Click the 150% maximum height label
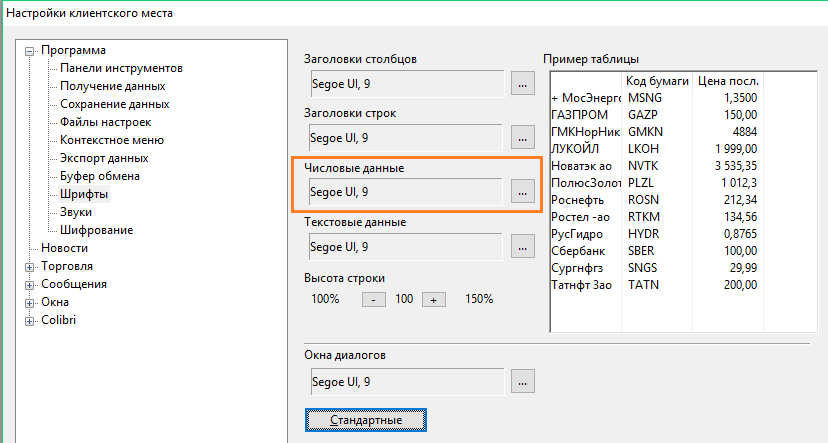 coord(479,299)
